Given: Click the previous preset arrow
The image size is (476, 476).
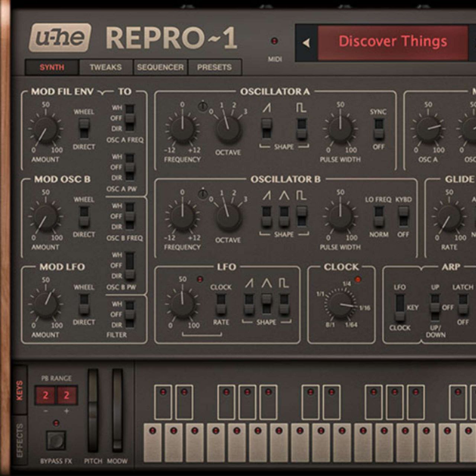Looking at the screenshot, I should tap(306, 43).
